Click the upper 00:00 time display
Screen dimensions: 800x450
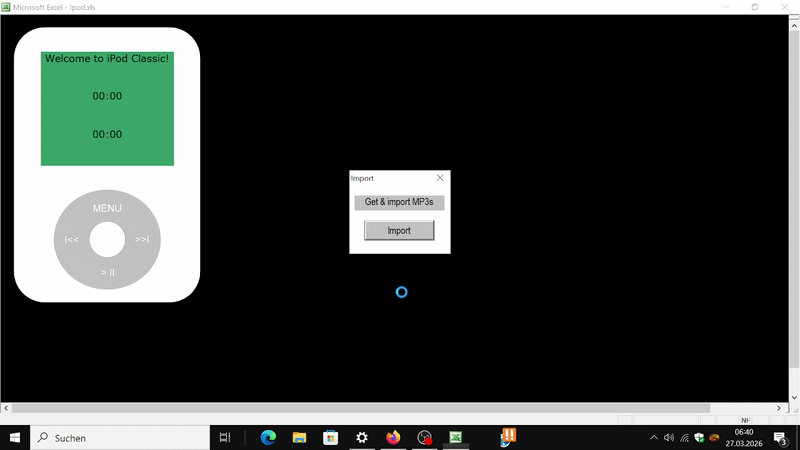click(x=107, y=96)
